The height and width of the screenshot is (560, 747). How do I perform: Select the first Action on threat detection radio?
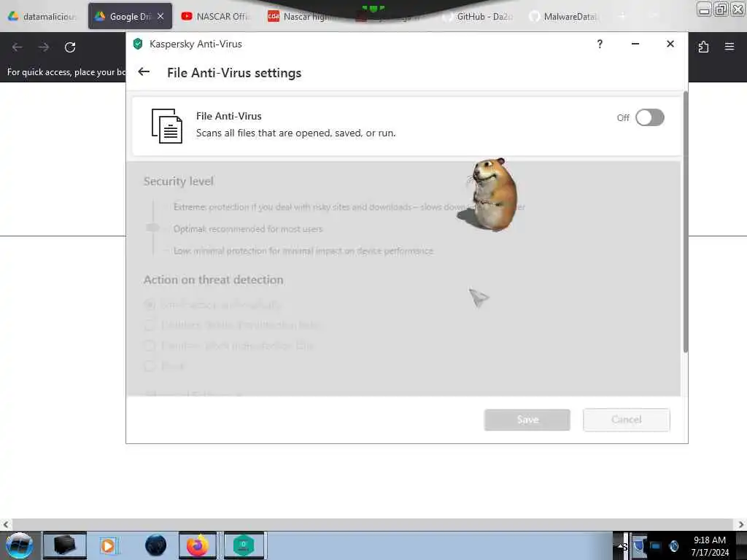[x=150, y=305]
